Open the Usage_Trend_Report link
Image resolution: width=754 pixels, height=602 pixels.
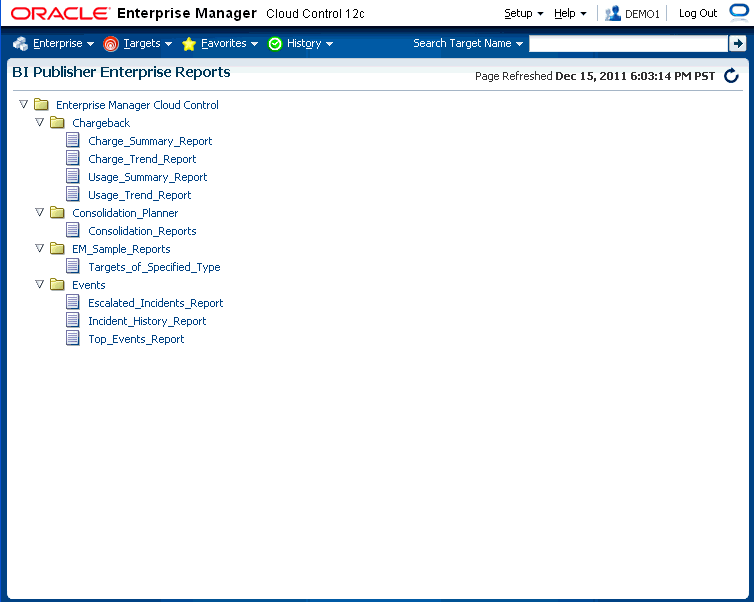point(139,195)
